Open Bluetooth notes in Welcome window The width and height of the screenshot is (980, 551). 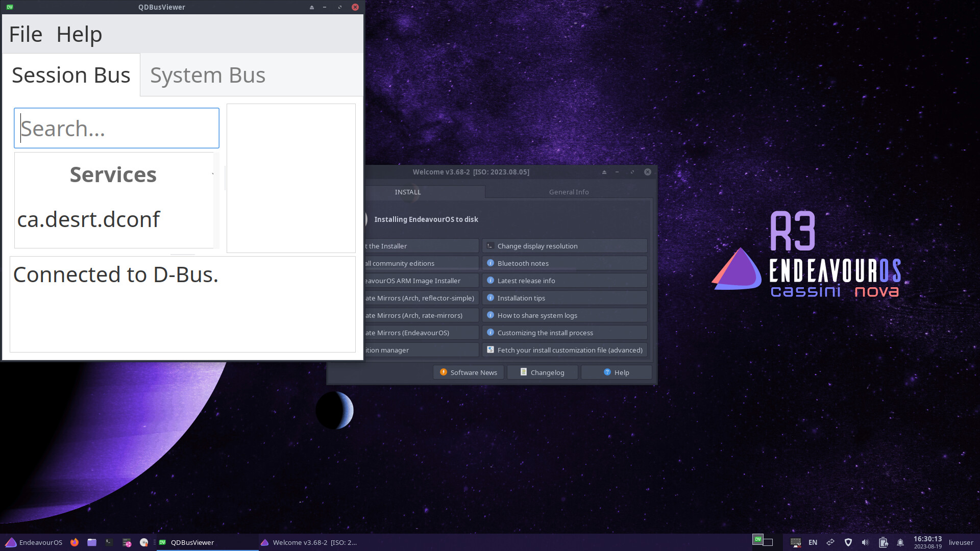tap(565, 263)
